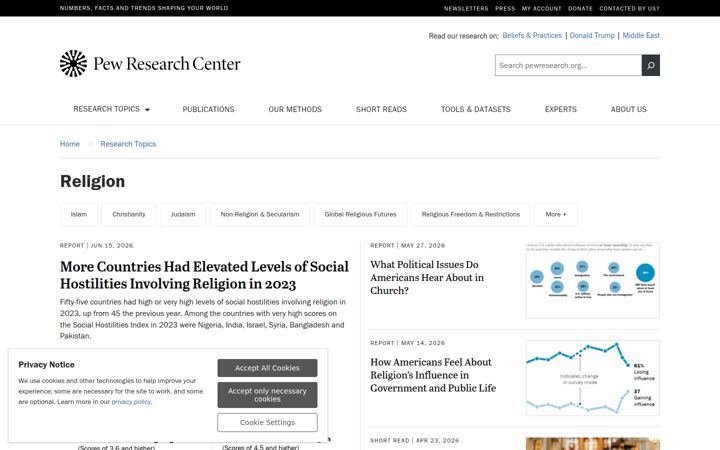Open the Experts menu item
Viewport: 720px width, 450px height.
[561, 109]
